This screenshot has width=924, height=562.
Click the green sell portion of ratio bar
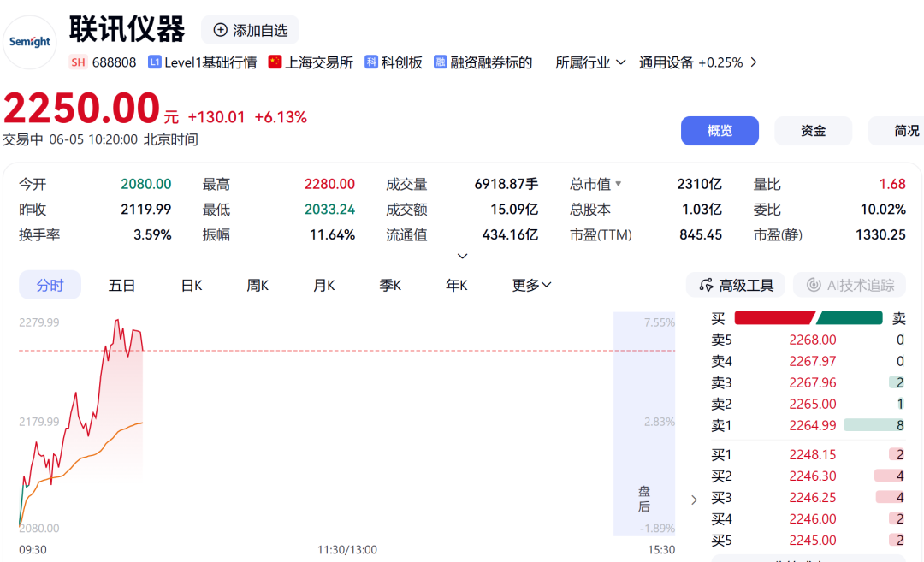coord(850,318)
